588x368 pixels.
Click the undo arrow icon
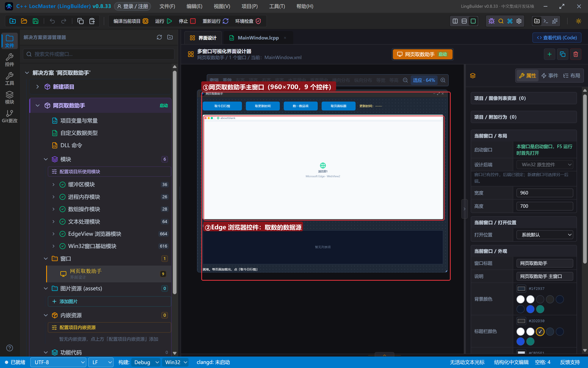[52, 21]
